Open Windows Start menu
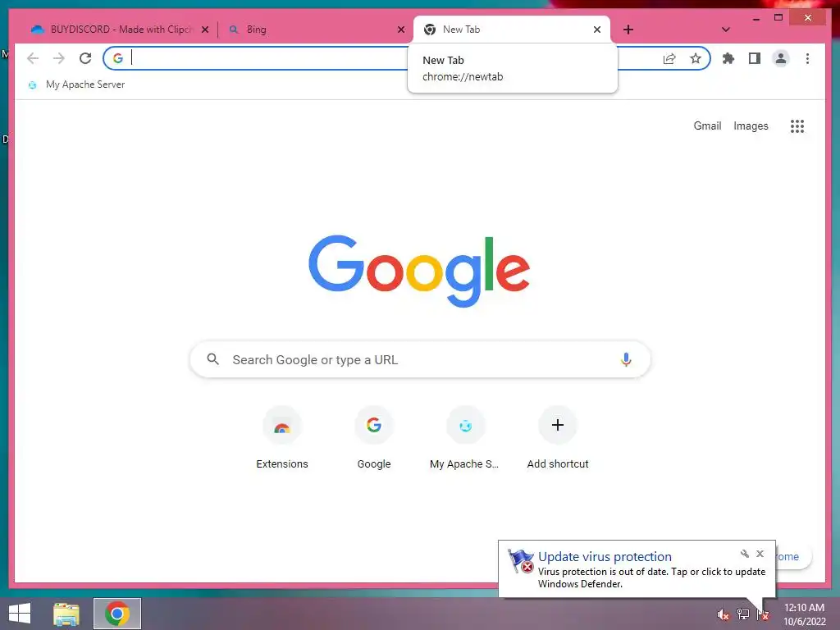This screenshot has height=630, width=840. click(x=20, y=614)
